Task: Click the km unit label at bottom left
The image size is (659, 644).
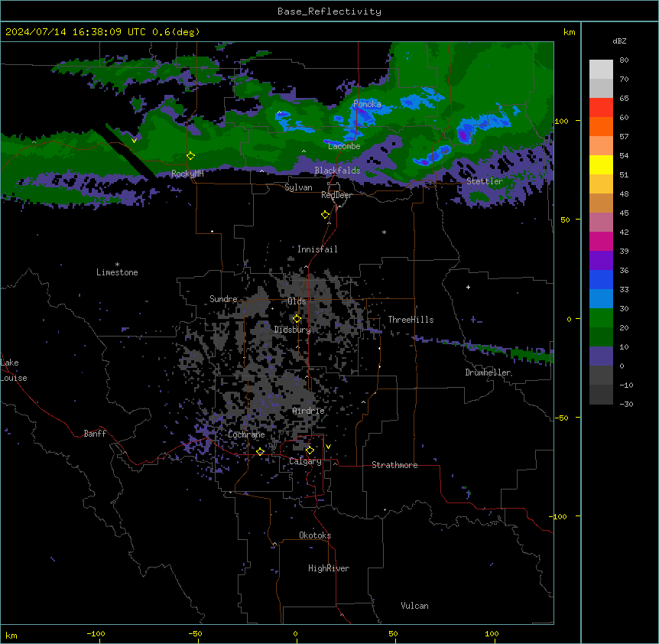Action: click(11, 635)
